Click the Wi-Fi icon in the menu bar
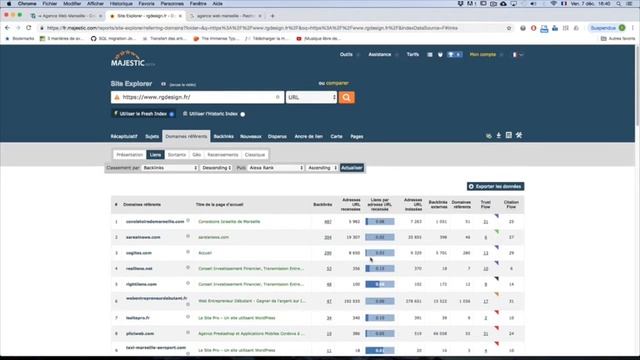Viewport: 640px width, 360px height. (x=554, y=4)
